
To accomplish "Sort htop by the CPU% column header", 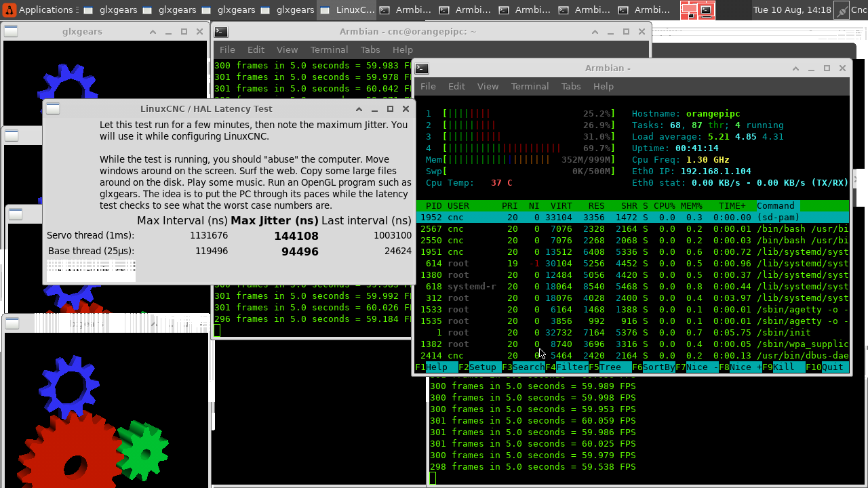I will [x=665, y=205].
